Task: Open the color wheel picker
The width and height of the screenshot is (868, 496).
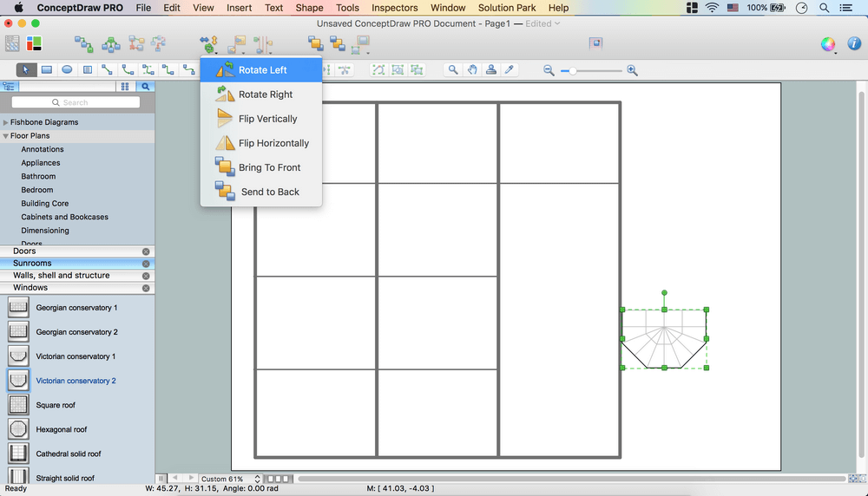Action: coord(828,43)
